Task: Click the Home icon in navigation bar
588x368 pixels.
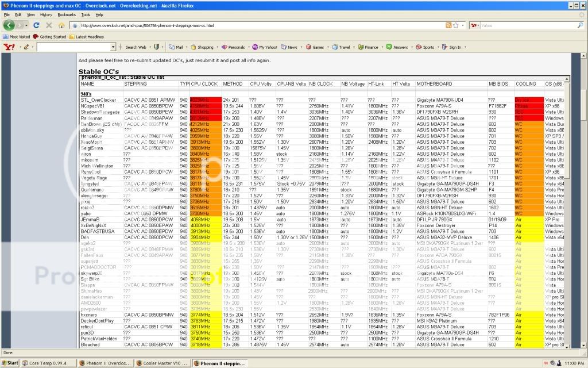Action: tap(61, 25)
